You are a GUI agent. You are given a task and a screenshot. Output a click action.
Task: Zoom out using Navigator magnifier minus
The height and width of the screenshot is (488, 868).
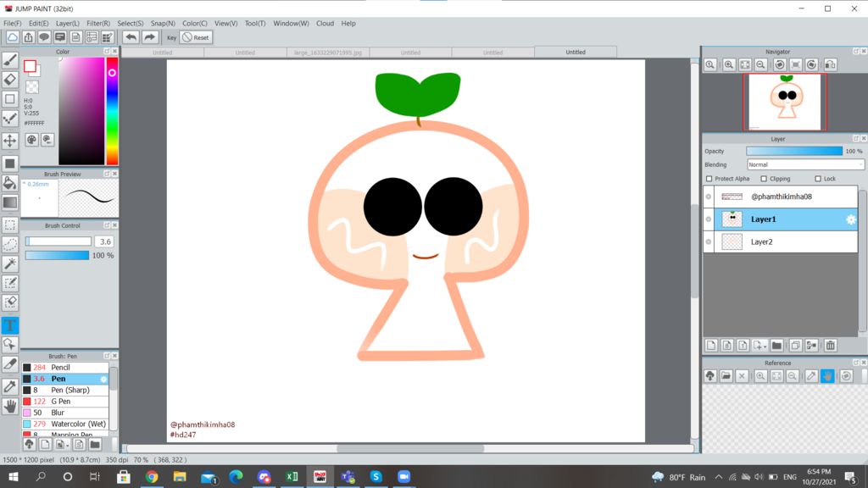click(x=761, y=64)
